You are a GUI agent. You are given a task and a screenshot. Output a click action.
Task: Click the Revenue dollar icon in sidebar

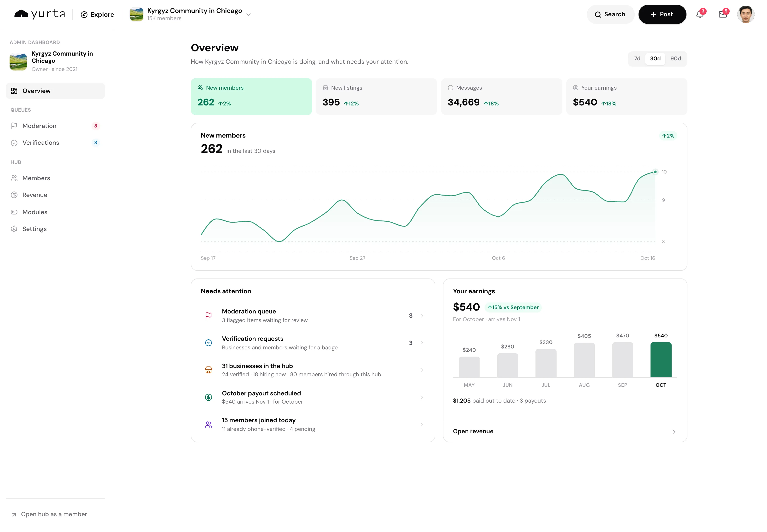tap(14, 195)
